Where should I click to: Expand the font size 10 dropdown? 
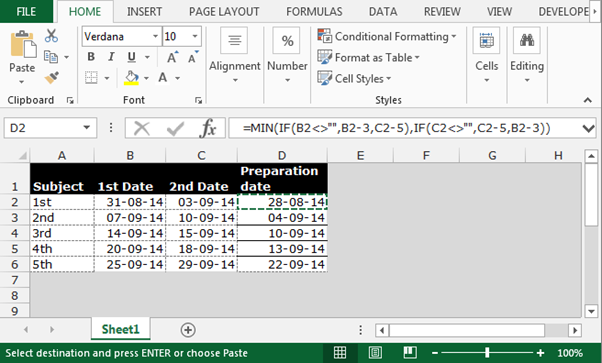[195, 36]
